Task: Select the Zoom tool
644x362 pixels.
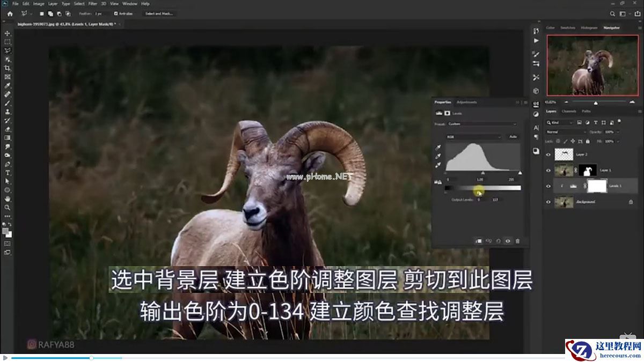Action: pyautogui.click(x=7, y=208)
